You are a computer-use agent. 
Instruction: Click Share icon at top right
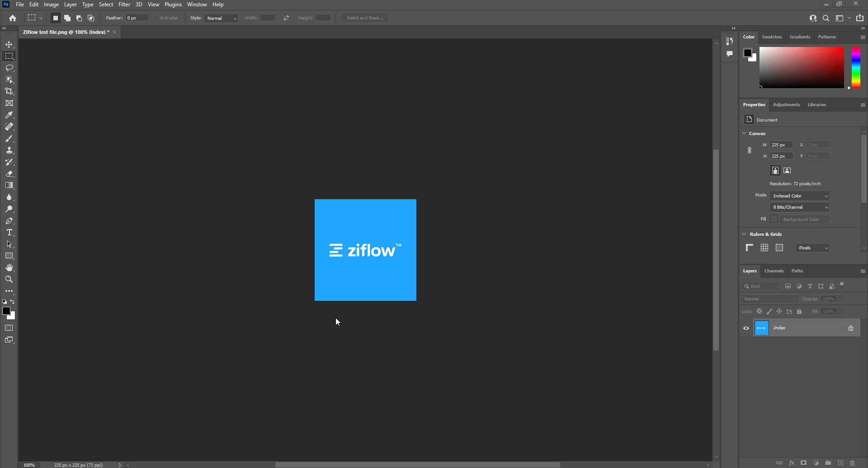point(860,18)
